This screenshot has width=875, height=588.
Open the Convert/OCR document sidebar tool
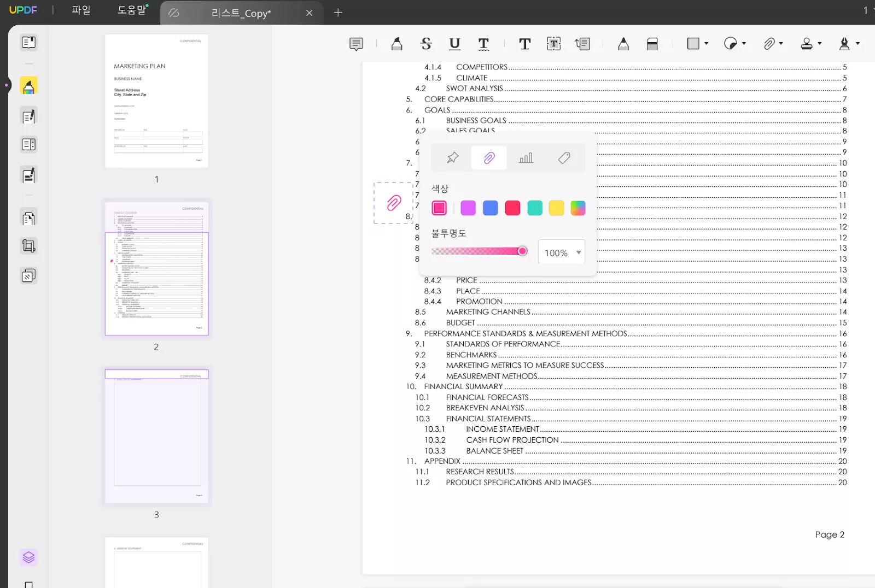(x=28, y=218)
